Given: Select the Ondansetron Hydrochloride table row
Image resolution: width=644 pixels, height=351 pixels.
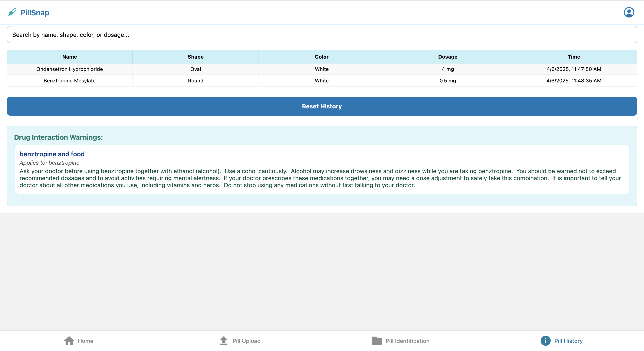Looking at the screenshot, I should pyautogui.click(x=69, y=69).
